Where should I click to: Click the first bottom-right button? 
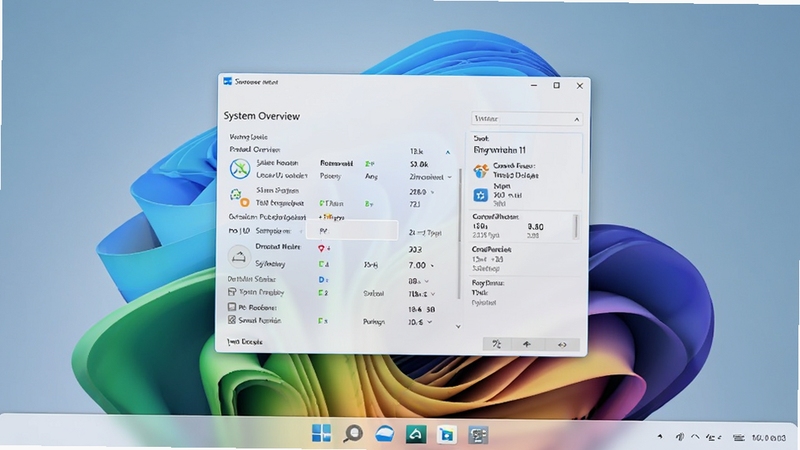tap(497, 344)
